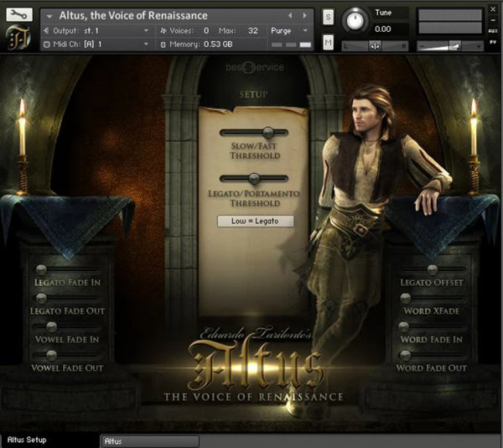Click the instrument logo icon in header
This screenshot has height=448, width=503.
click(x=18, y=38)
